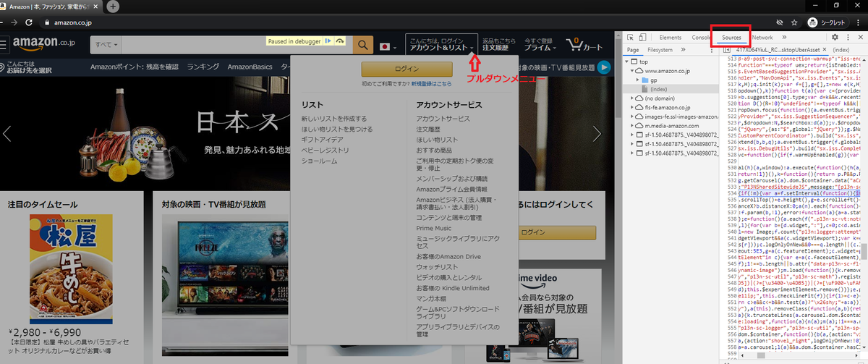Resume script execution in debugger overlay
This screenshot has height=364, width=868.
coord(328,41)
